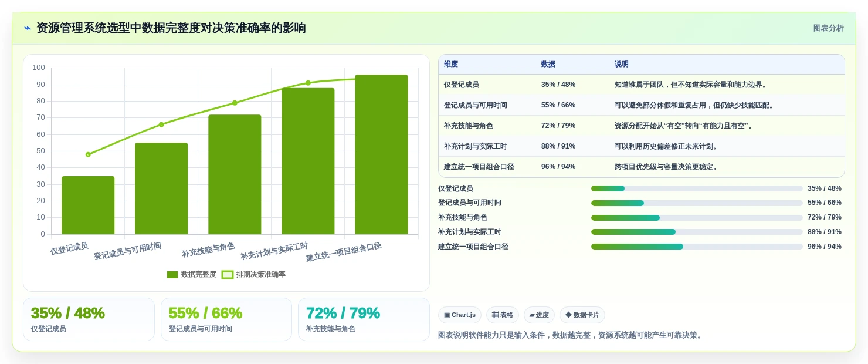The image size is (868, 364).
Task: Click description 跨项目优先级与容量决策更稳定
Action: point(666,167)
